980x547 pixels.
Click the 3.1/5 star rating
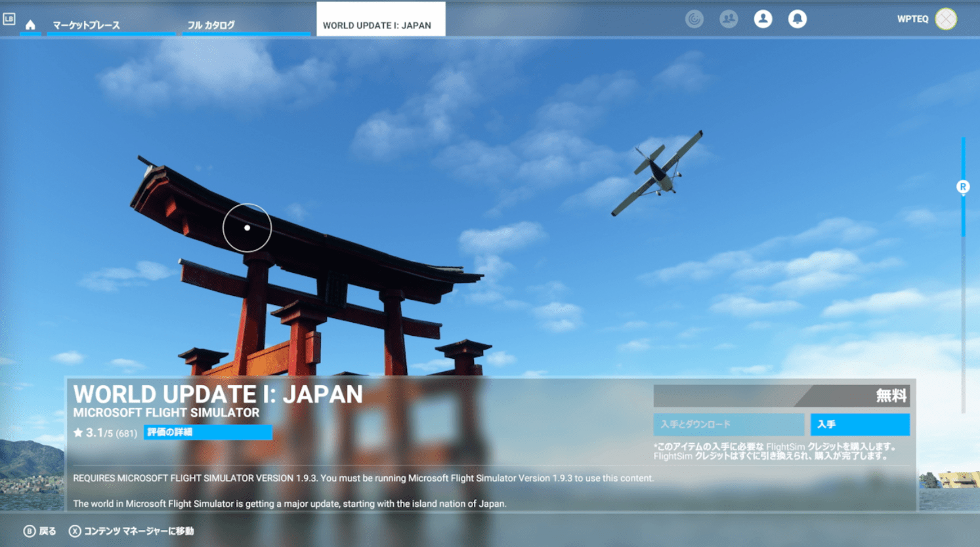[x=105, y=433]
